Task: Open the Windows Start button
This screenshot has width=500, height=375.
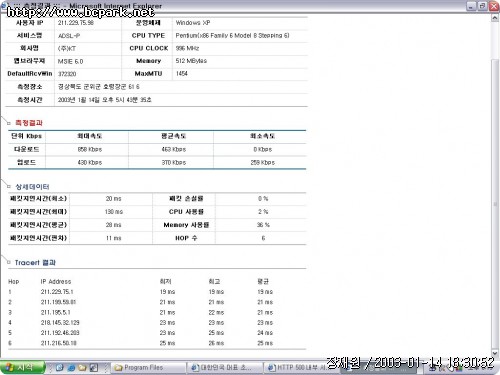Action: [x=22, y=367]
